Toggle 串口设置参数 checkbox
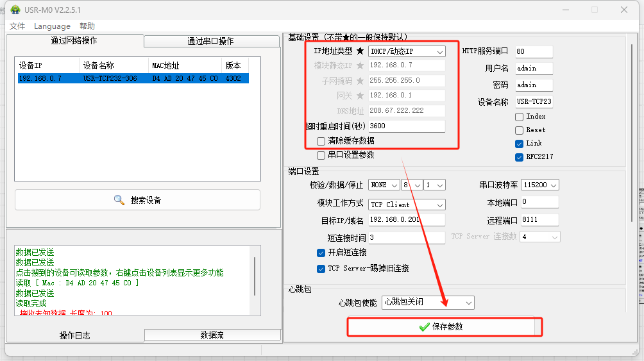This screenshot has width=644, height=361. click(321, 155)
